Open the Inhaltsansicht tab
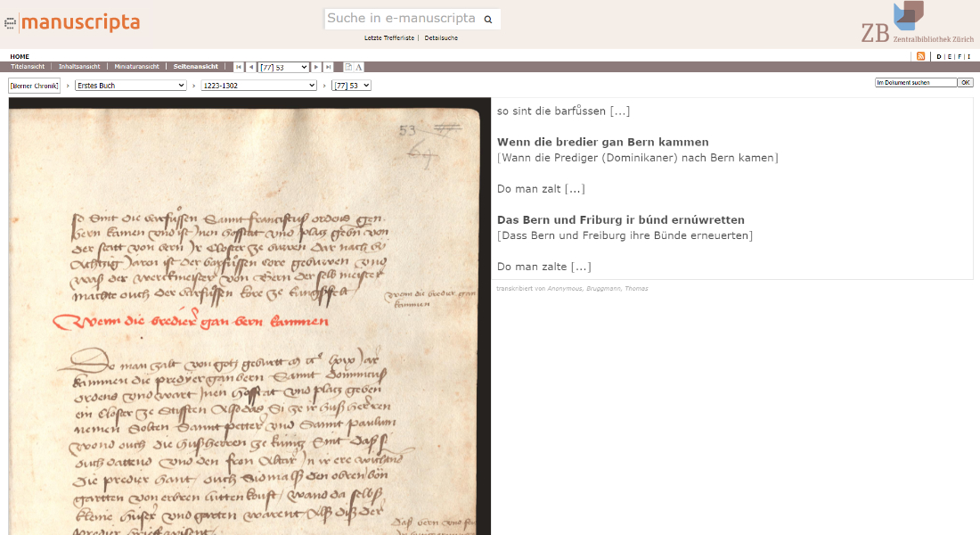The height and width of the screenshot is (535, 980). point(79,66)
